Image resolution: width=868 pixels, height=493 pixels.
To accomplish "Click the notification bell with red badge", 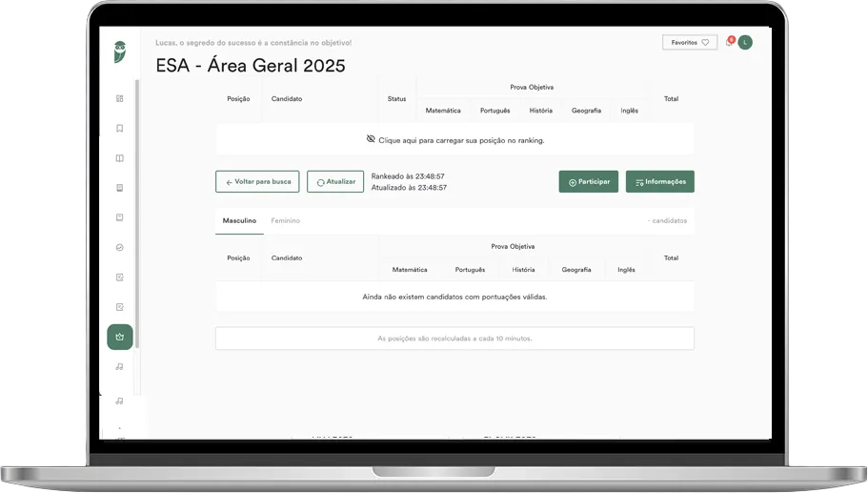I will click(x=730, y=42).
